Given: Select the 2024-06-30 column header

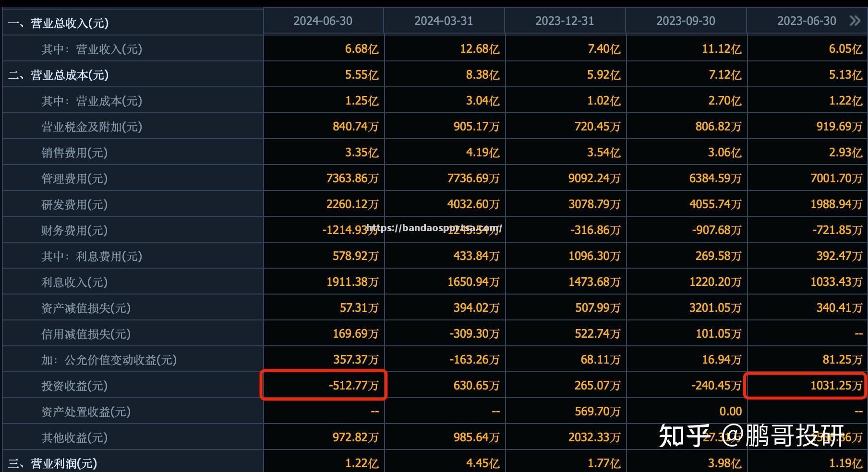Looking at the screenshot, I should pos(323,21).
